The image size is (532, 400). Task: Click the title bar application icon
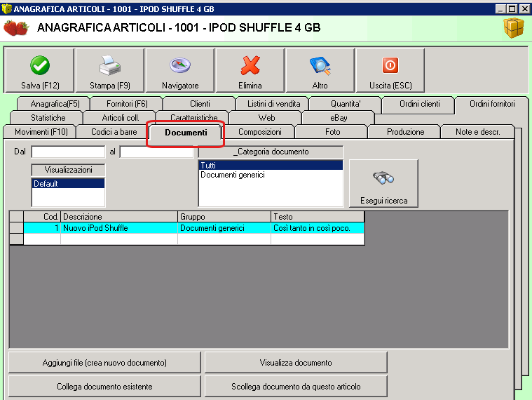point(6,8)
